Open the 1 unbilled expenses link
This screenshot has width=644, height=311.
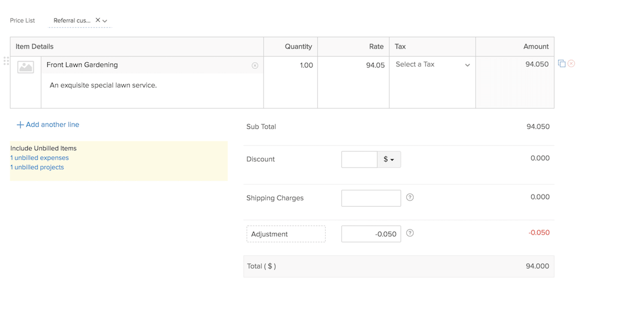coord(39,157)
